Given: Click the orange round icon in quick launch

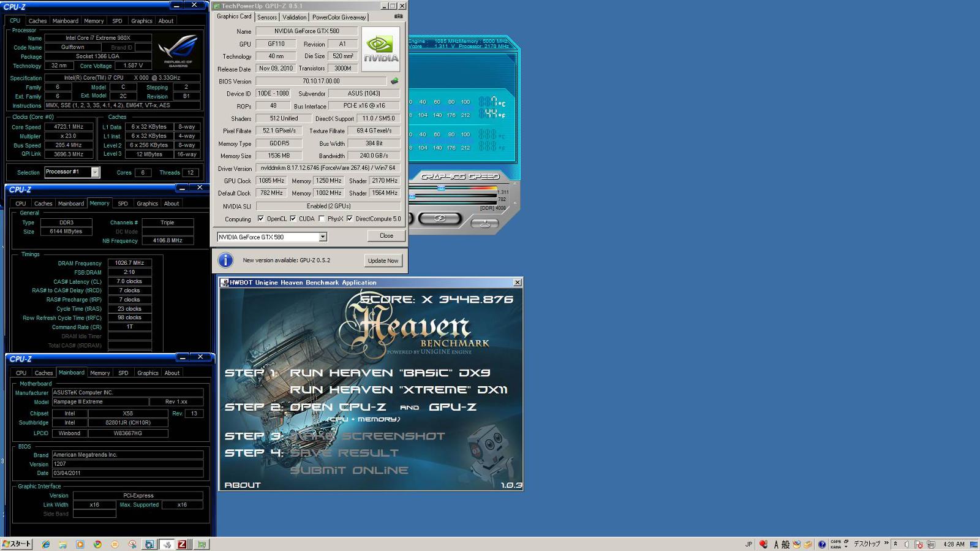Looking at the screenshot, I should tap(115, 544).
